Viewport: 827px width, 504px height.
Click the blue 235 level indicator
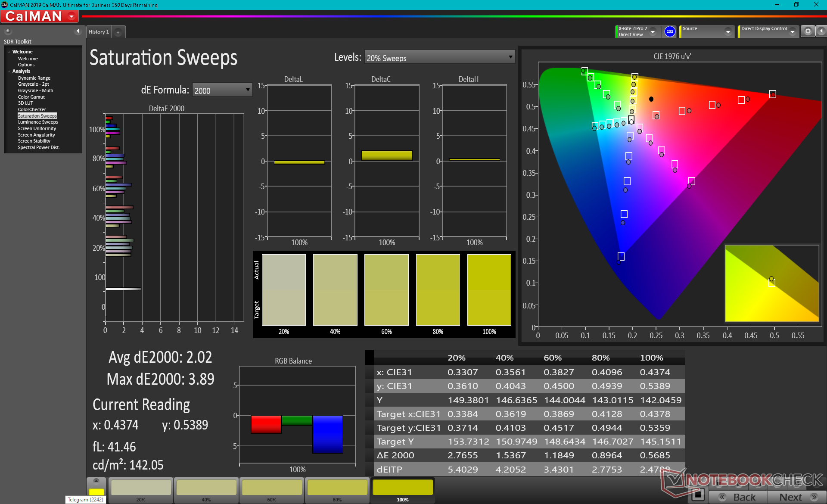(x=670, y=31)
